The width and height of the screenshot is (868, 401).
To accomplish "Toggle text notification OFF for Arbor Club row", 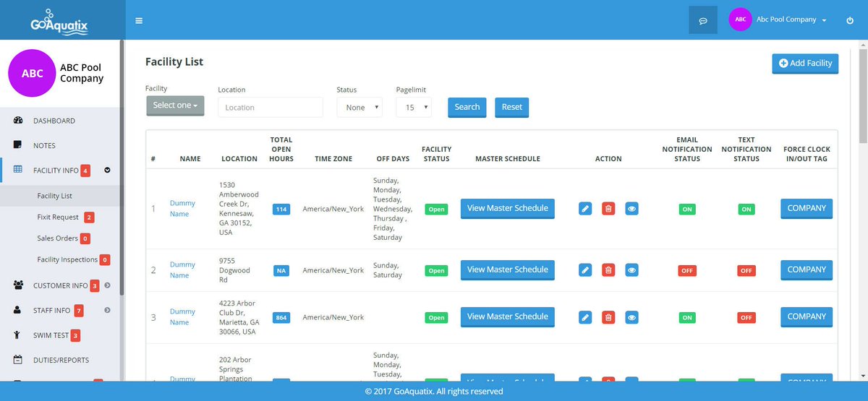I will click(x=746, y=317).
